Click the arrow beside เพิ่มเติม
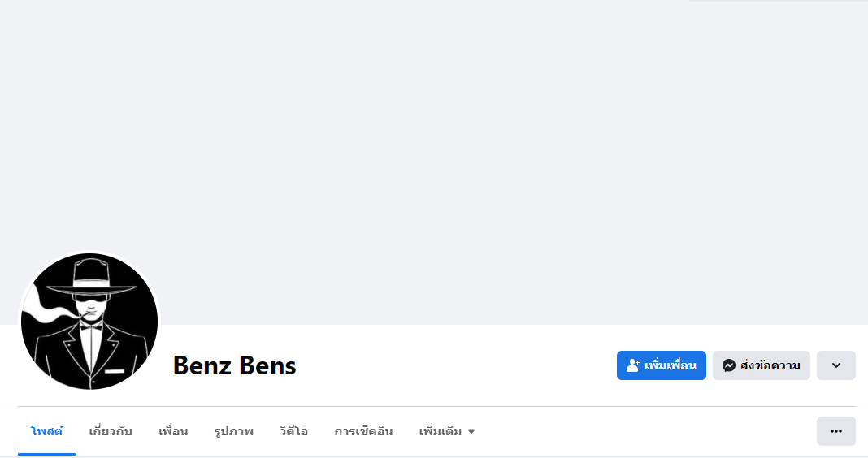This screenshot has height=458, width=868. pyautogui.click(x=471, y=431)
